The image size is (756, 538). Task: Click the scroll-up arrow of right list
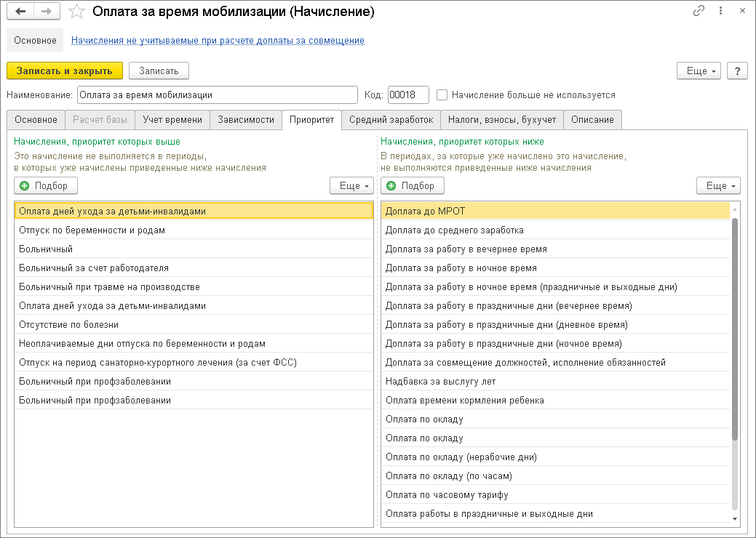tap(735, 209)
